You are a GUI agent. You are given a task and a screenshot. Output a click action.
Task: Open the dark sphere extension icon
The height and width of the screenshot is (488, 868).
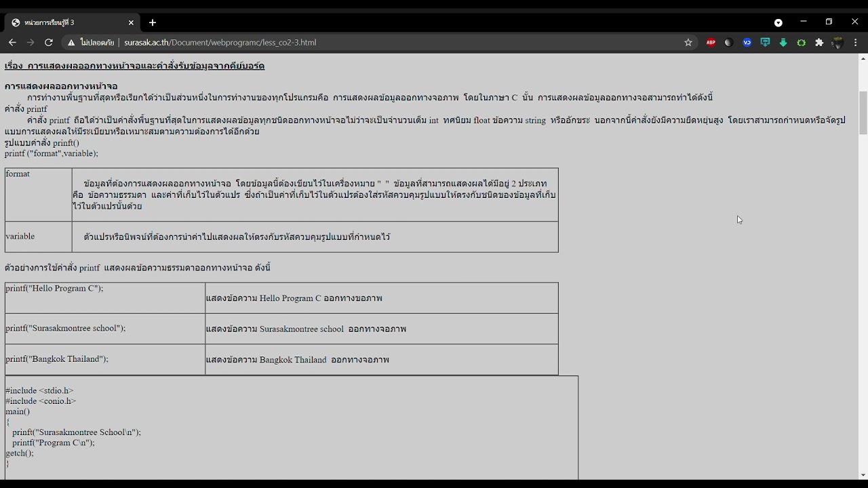click(x=728, y=42)
